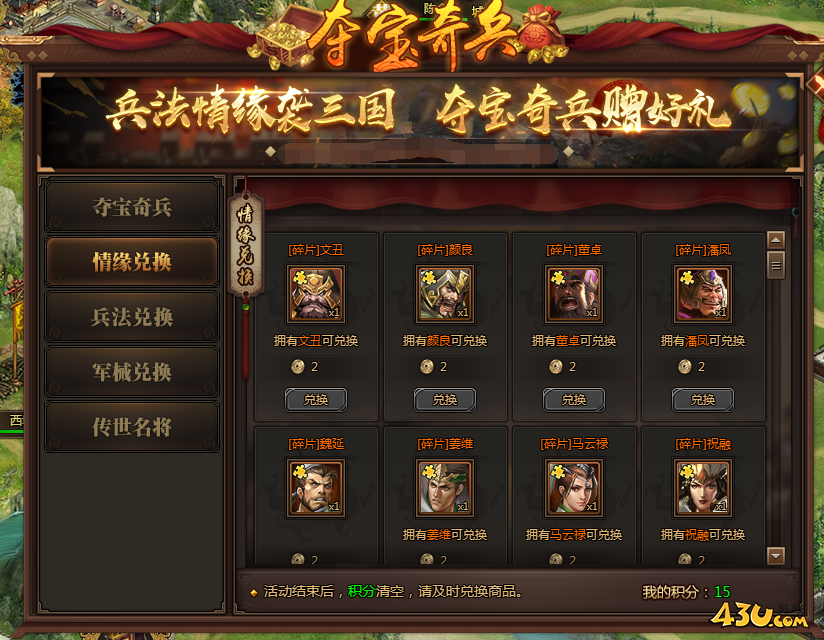The height and width of the screenshot is (640, 824).
Task: Open the 夺宝奇兵 tab
Action: point(132,207)
